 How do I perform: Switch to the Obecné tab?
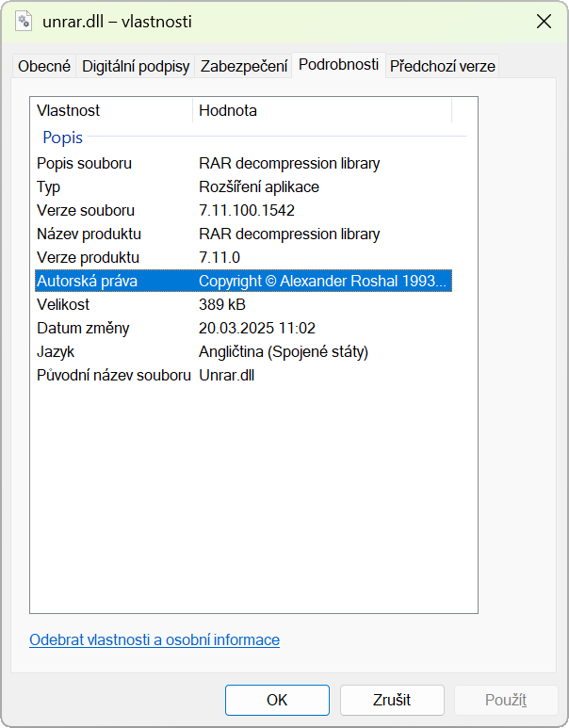tap(44, 66)
